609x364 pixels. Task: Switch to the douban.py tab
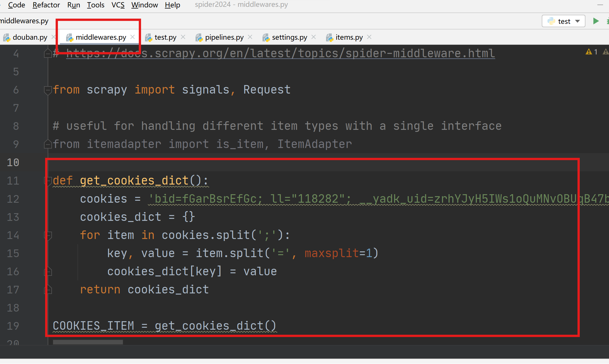click(x=30, y=37)
